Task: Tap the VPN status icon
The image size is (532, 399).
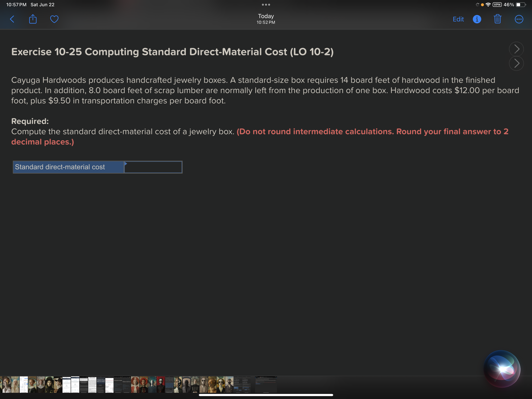Action: [497, 4]
